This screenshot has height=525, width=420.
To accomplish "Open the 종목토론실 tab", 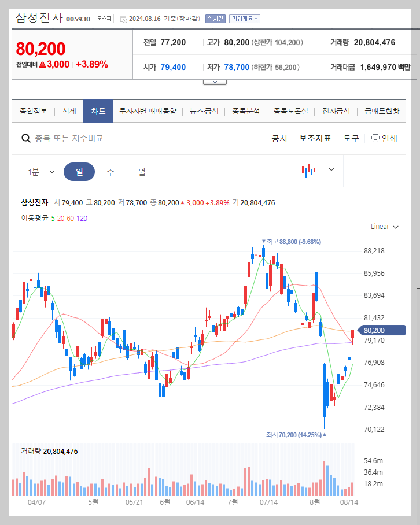I will pos(290,111).
